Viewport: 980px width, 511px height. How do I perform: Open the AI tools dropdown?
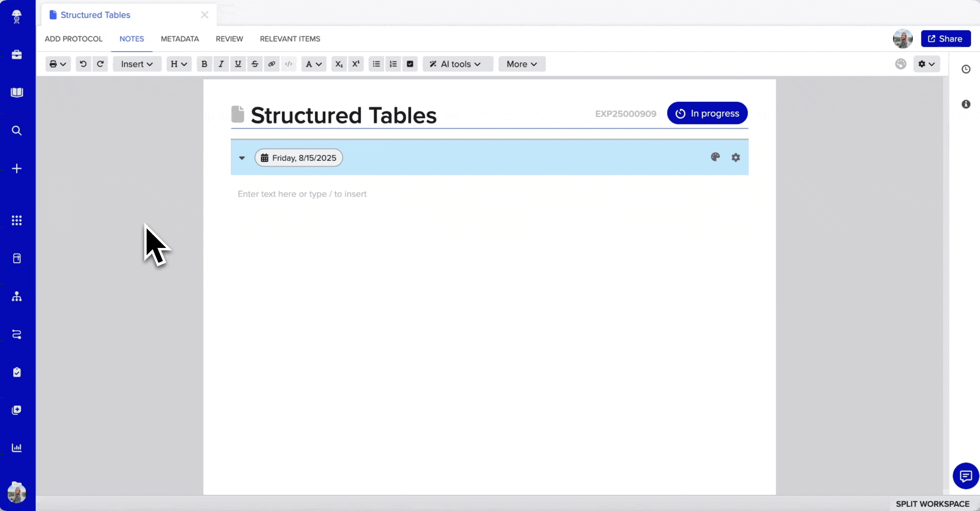tap(457, 64)
